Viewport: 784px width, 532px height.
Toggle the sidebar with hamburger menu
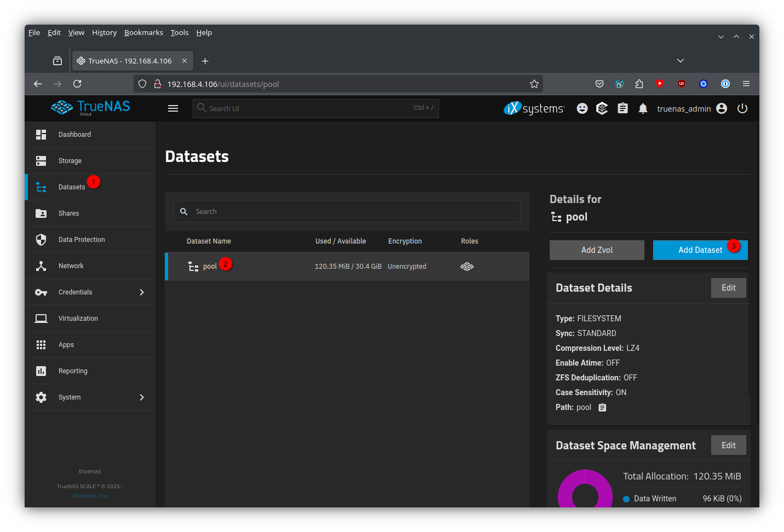(x=173, y=108)
